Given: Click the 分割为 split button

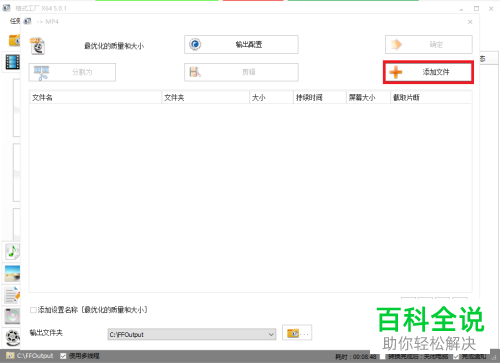Looking at the screenshot, I should point(72,72).
